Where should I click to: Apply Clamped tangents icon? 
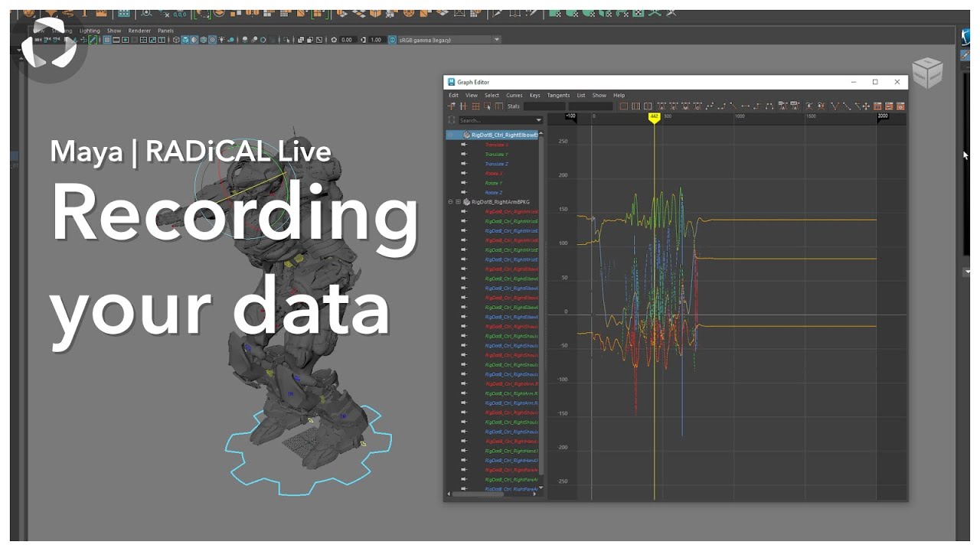click(x=722, y=106)
